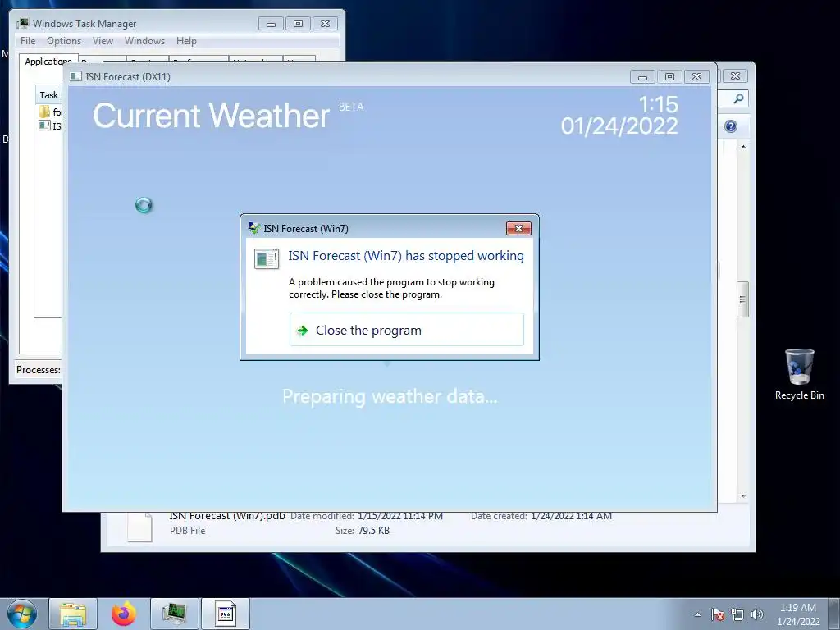Open Windows menu in Task Manager
The width and height of the screenshot is (840, 630).
click(x=144, y=41)
